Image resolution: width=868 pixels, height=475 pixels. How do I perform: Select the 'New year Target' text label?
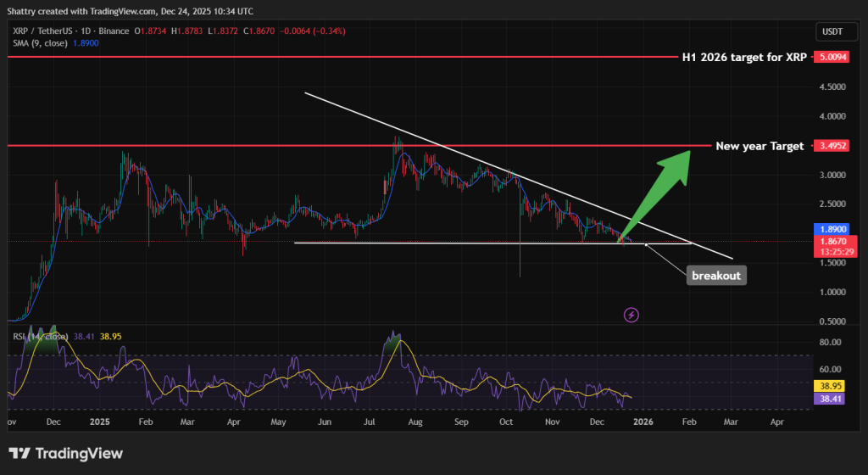(759, 146)
